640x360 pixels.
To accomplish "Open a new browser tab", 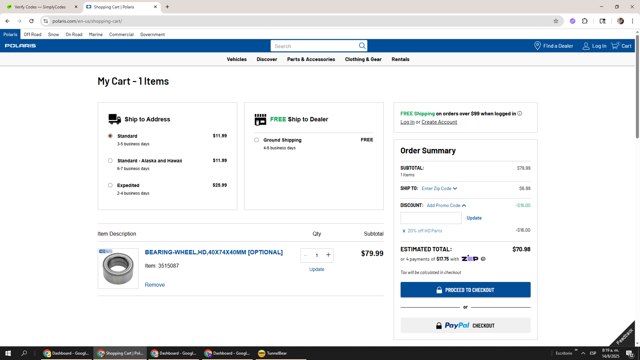I will click(x=167, y=7).
